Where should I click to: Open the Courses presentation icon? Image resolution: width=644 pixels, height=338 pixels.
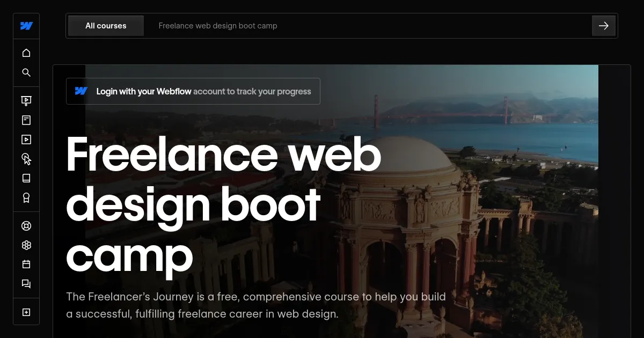[26, 100]
